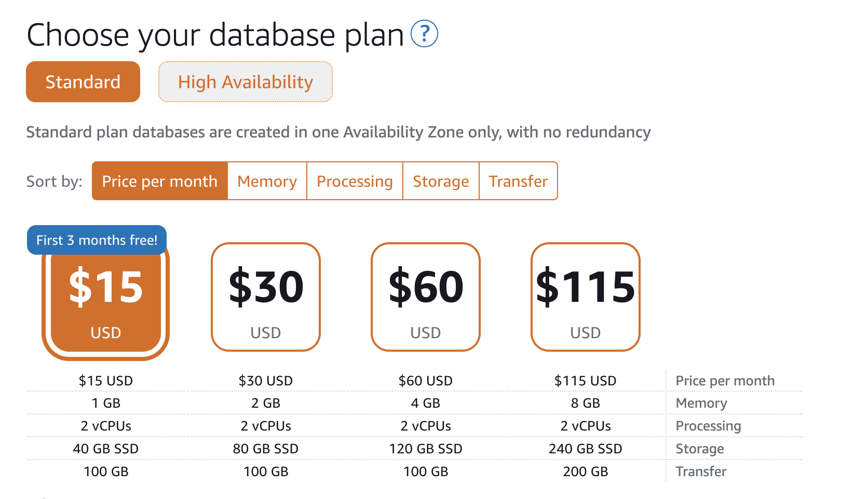Sort plans by Price per month
This screenshot has width=868, height=499.
pyautogui.click(x=160, y=181)
